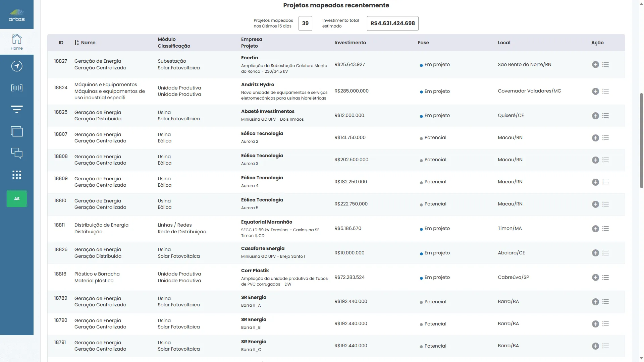Open the filter icon in sidebar
This screenshot has width=644, height=362.
17,109
